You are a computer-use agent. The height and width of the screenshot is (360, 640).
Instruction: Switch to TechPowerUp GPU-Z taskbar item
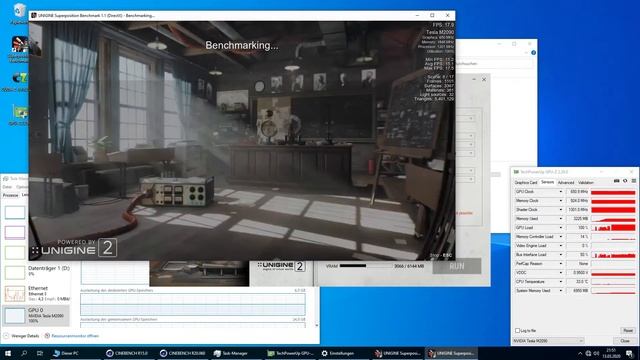tap(290, 353)
